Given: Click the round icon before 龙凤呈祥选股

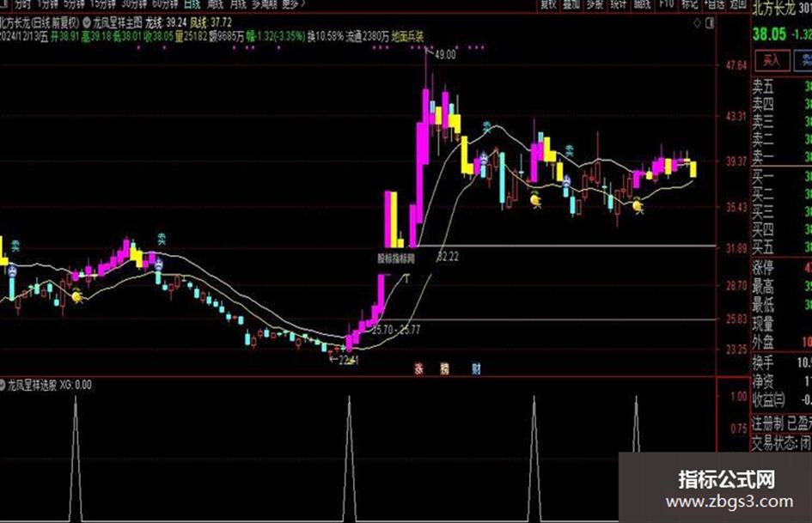Looking at the screenshot, I should click(3, 385).
